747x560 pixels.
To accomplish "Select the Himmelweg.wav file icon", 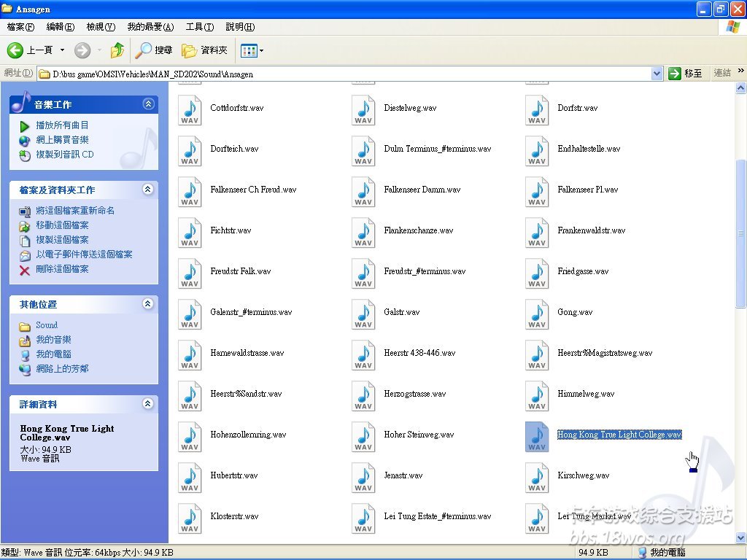I will click(537, 395).
